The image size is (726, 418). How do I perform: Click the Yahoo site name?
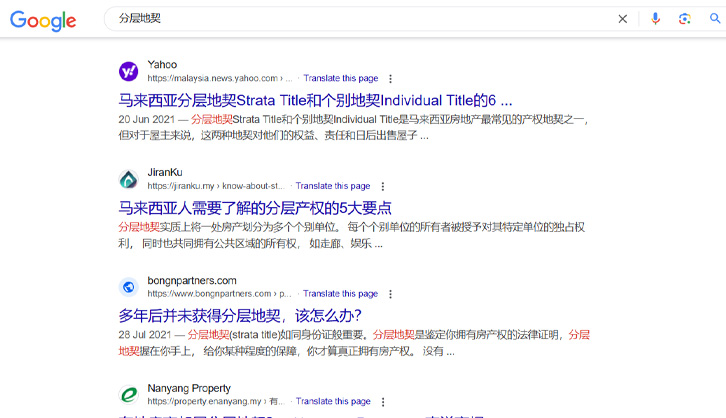[x=162, y=64]
